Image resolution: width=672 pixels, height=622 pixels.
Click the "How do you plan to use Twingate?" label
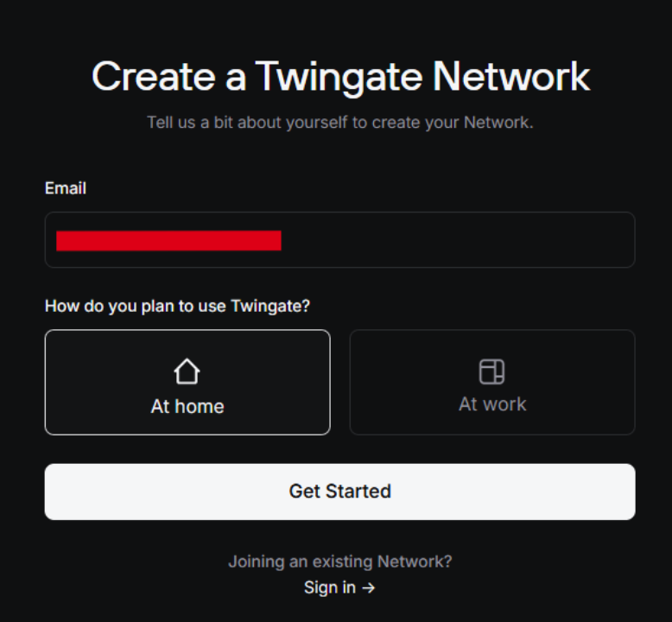177,306
